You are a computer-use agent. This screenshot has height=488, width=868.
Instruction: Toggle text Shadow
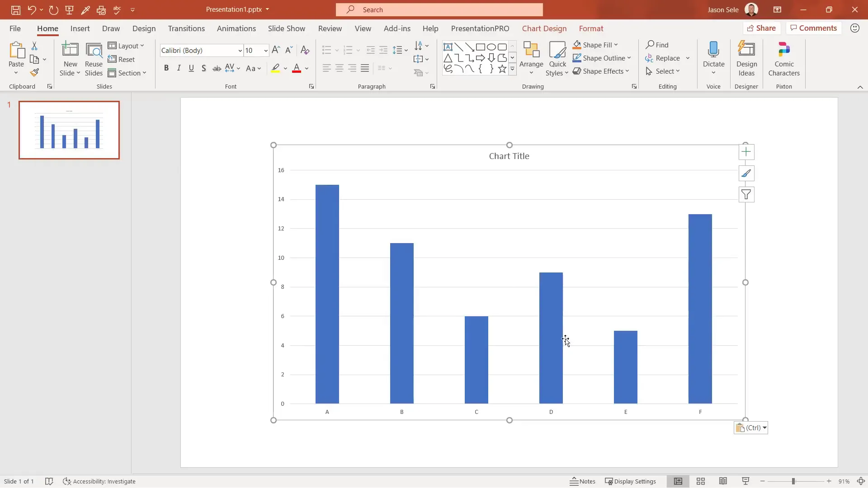pos(204,68)
